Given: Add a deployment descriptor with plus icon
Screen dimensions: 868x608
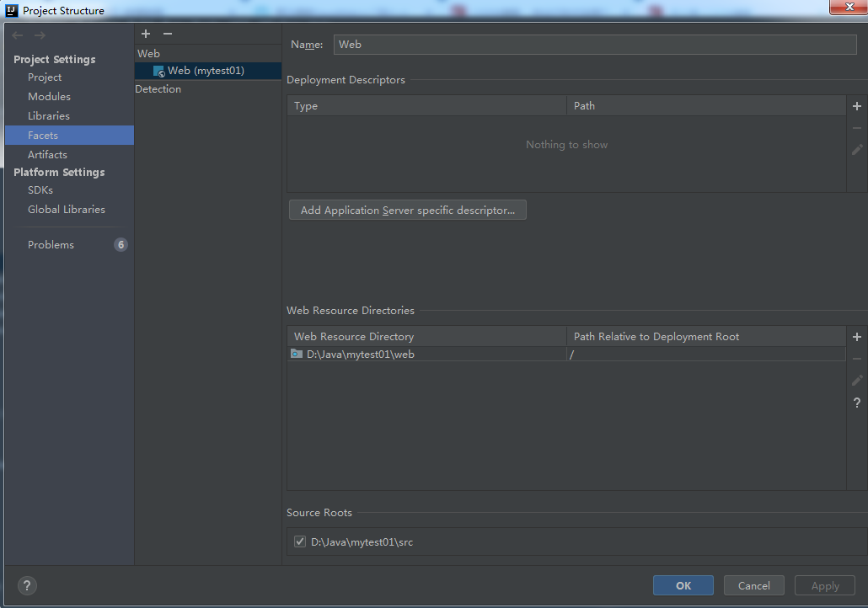Looking at the screenshot, I should [x=857, y=106].
